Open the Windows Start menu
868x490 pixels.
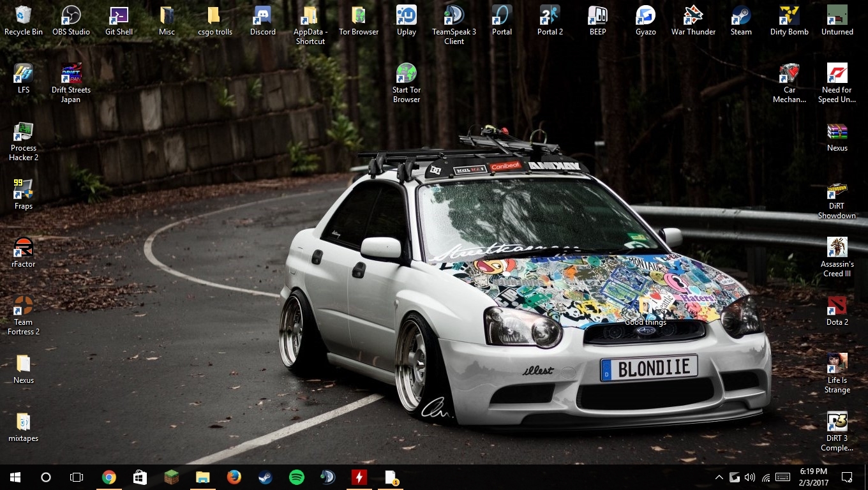coord(15,477)
